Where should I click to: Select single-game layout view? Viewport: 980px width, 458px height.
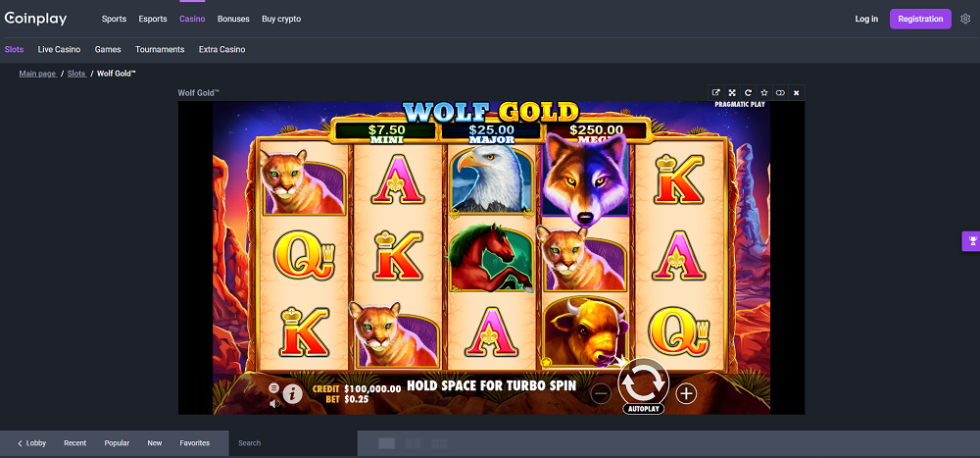point(387,443)
